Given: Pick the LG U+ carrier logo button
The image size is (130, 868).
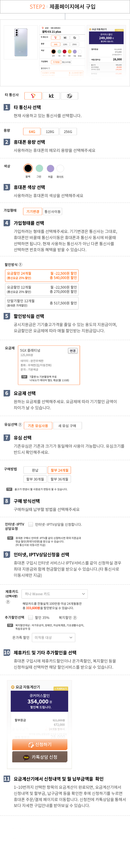Looking at the screenshot, I should pos(69,96).
